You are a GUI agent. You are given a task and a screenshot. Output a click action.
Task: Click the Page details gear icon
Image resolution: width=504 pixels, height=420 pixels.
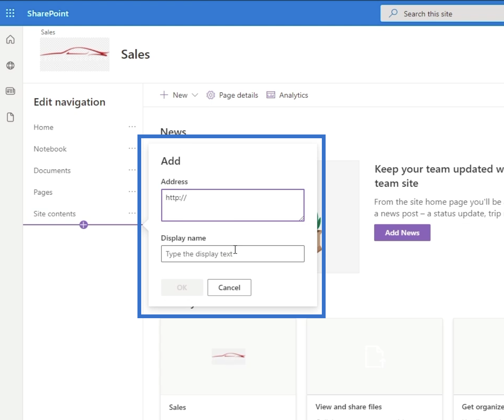tap(211, 95)
